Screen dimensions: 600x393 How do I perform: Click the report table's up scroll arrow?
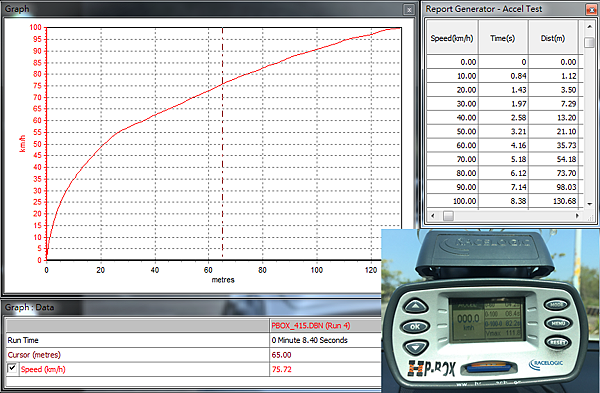pos(589,27)
